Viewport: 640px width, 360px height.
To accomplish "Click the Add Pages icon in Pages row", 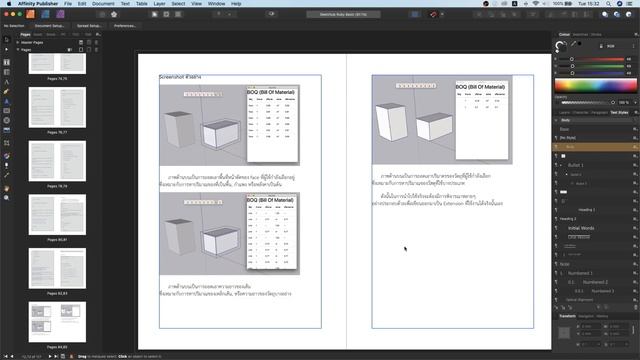I will [81, 50].
